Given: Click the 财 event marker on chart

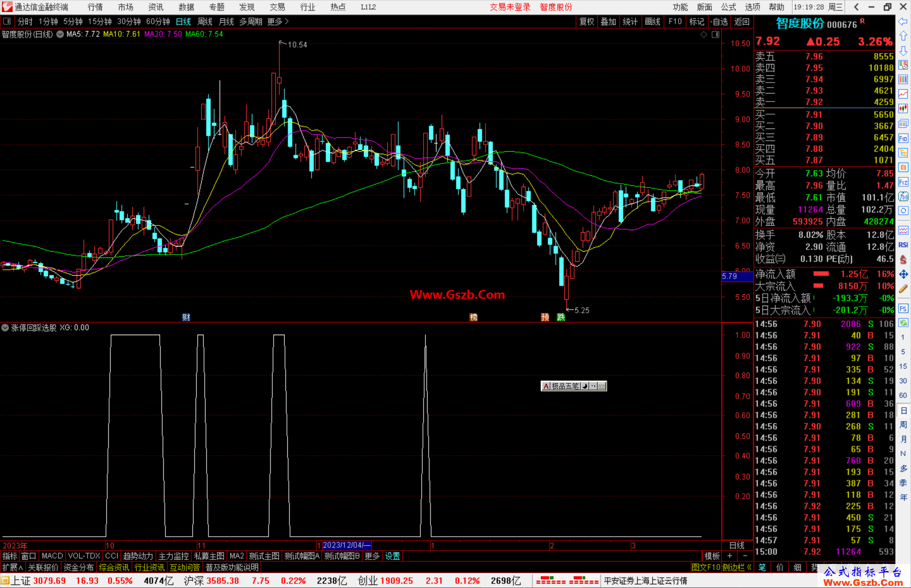Looking at the screenshot, I should pos(186,317).
